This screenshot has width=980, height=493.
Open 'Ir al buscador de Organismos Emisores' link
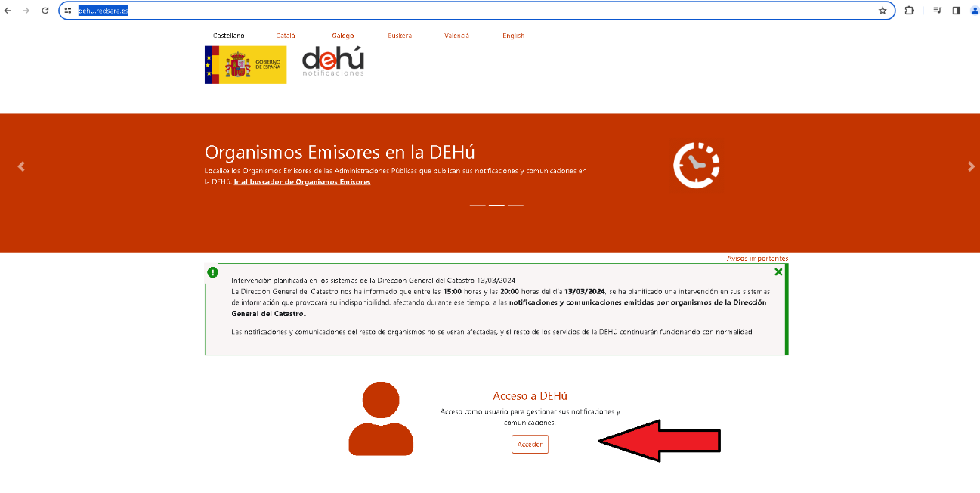click(x=302, y=182)
